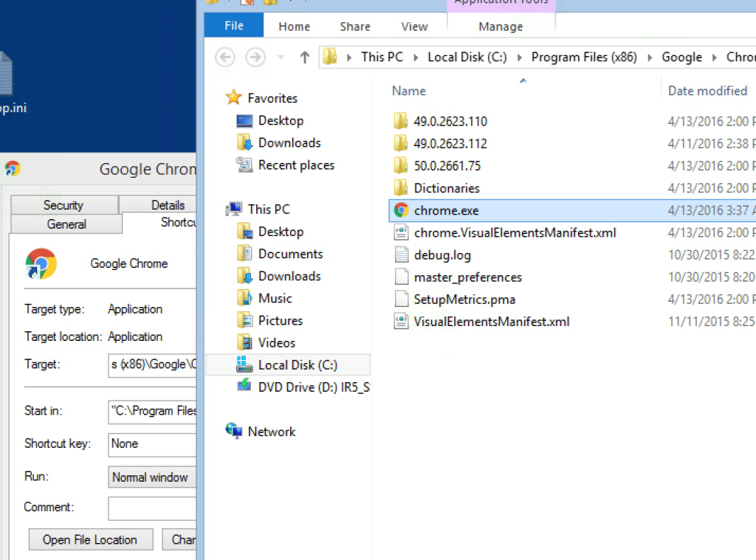This screenshot has width=756, height=560.
Task: Click the This PC breadcrumb segment
Action: [382, 58]
